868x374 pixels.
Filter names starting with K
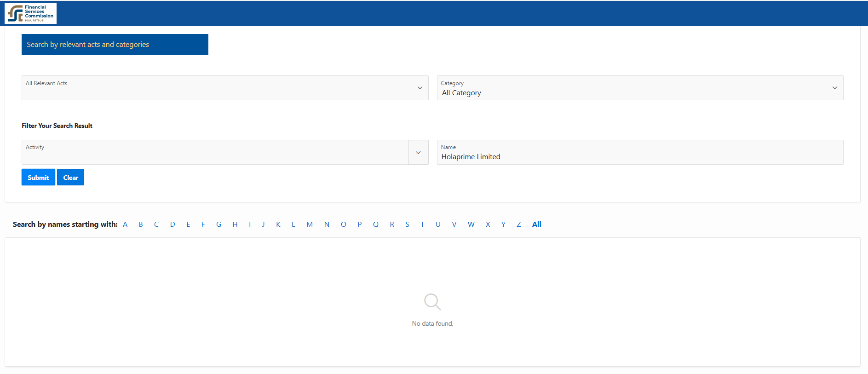click(278, 224)
